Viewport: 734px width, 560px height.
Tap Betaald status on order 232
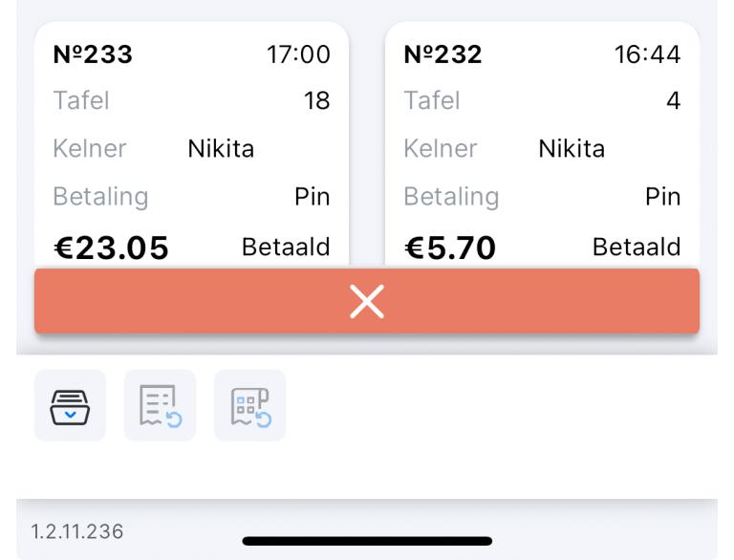click(x=637, y=247)
